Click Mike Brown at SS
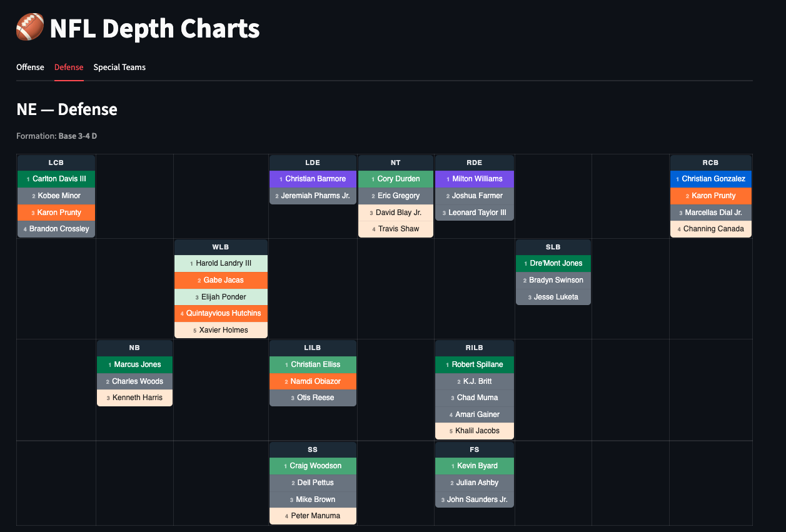Screen dimensions: 786x532 click(313, 499)
